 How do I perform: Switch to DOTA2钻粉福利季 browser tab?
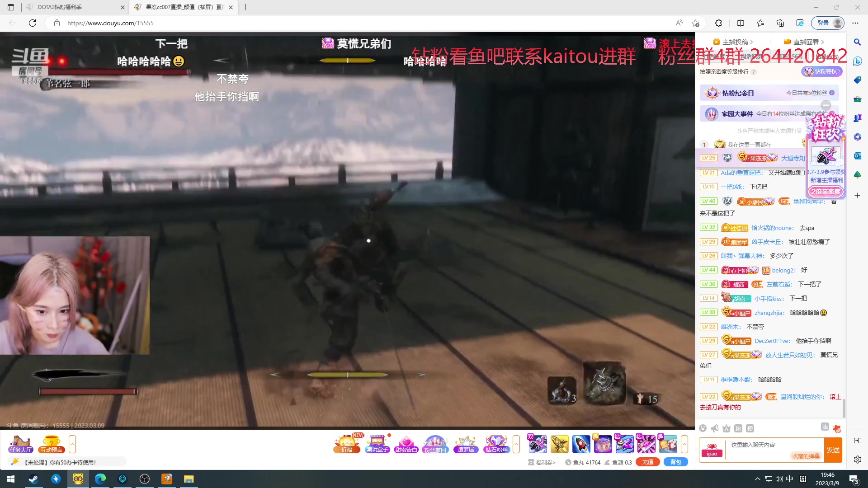tap(75, 7)
